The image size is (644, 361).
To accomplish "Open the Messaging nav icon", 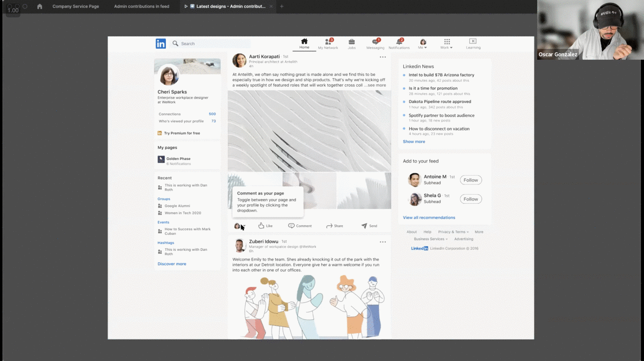I will pyautogui.click(x=375, y=43).
